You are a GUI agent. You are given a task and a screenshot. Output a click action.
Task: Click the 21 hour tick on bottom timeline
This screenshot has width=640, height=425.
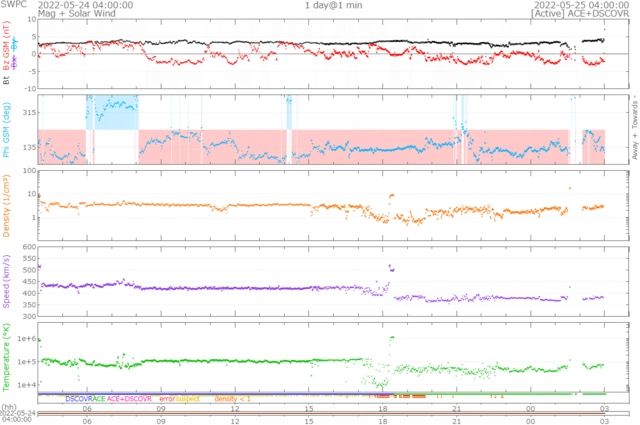(x=455, y=407)
